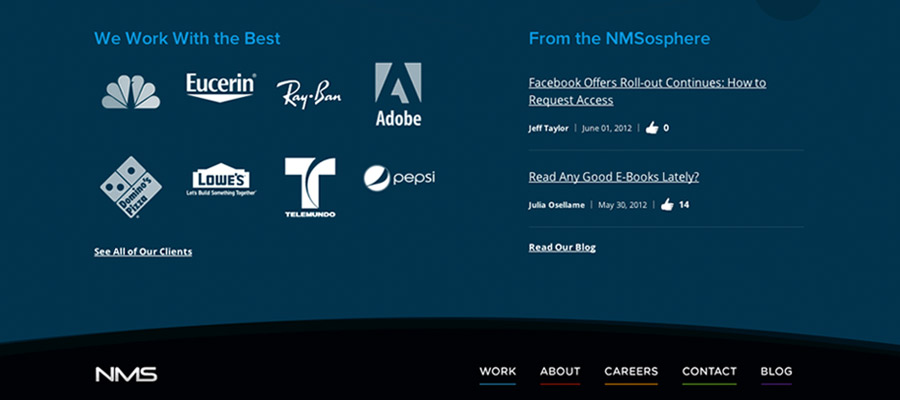
Task: Click the Adobe logo
Action: point(398,94)
